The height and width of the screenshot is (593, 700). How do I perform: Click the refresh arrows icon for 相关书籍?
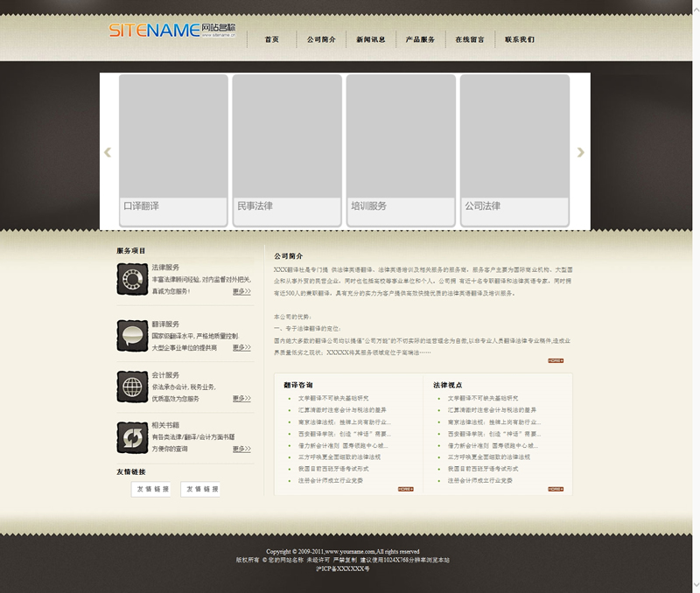click(132, 436)
